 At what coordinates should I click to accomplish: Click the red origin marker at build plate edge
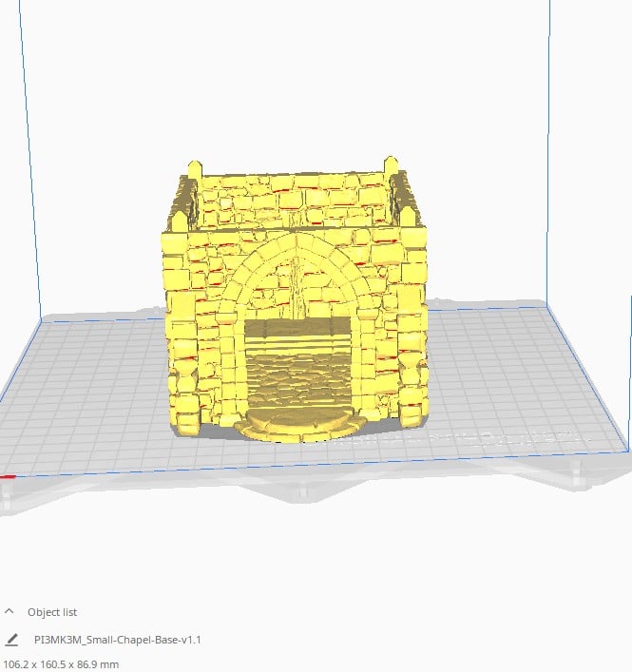8,477
